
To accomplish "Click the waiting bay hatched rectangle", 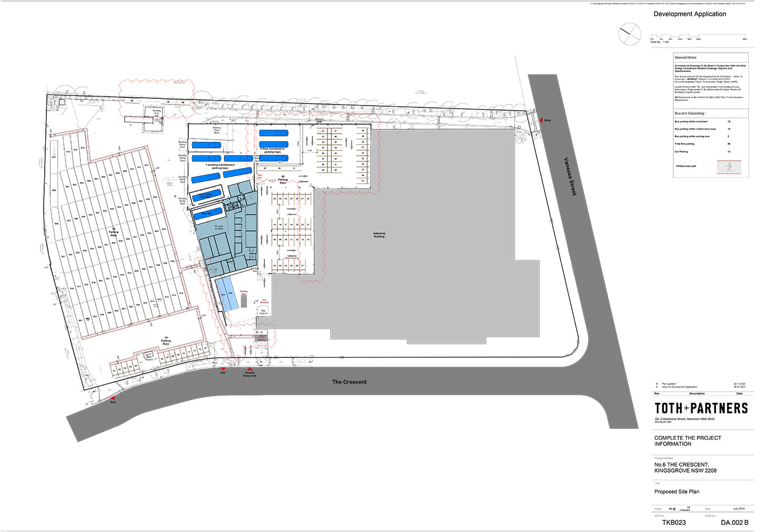I will click(244, 301).
